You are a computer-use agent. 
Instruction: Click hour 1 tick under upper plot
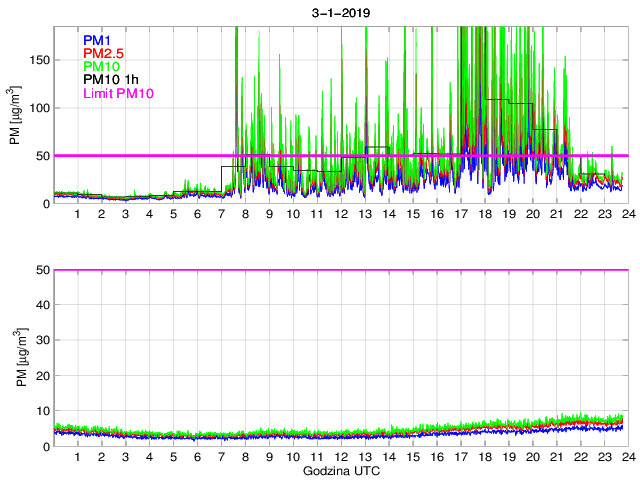click(78, 215)
